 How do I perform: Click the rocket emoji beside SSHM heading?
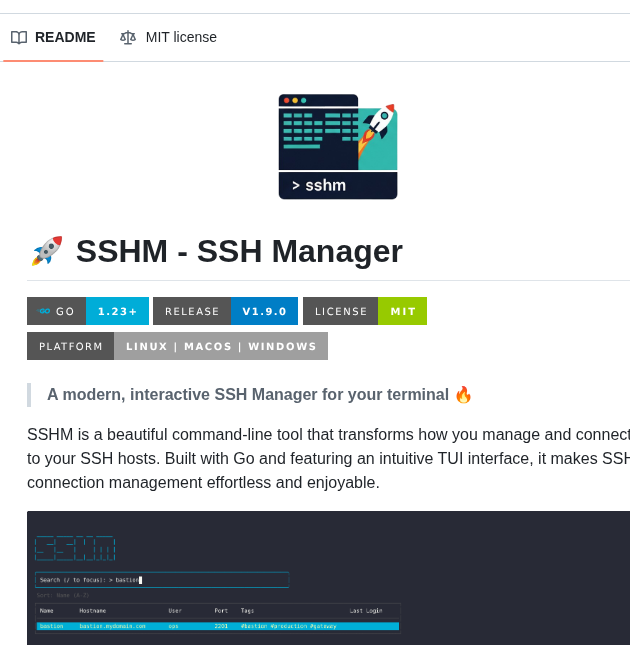pyautogui.click(x=46, y=251)
